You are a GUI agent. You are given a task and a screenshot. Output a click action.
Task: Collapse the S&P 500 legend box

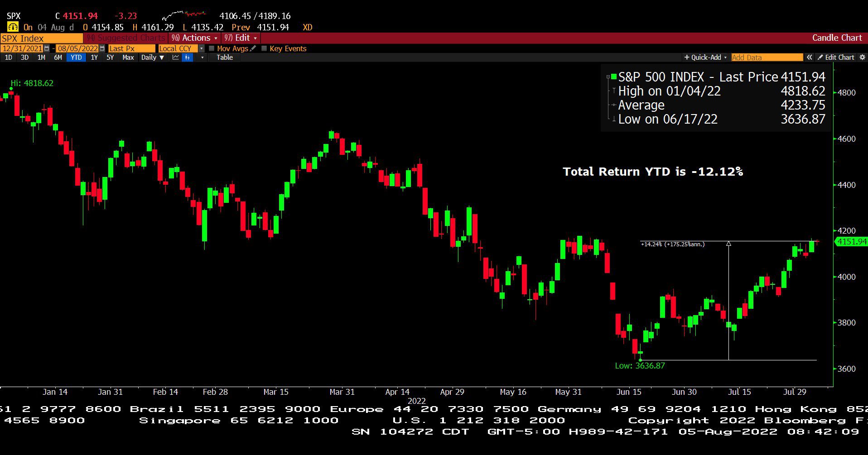click(608, 77)
